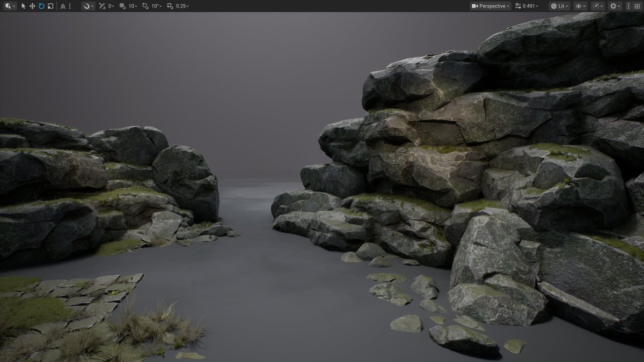The height and width of the screenshot is (362, 644).
Task: Click the viewport layout grid icon
Action: pos(637,6)
